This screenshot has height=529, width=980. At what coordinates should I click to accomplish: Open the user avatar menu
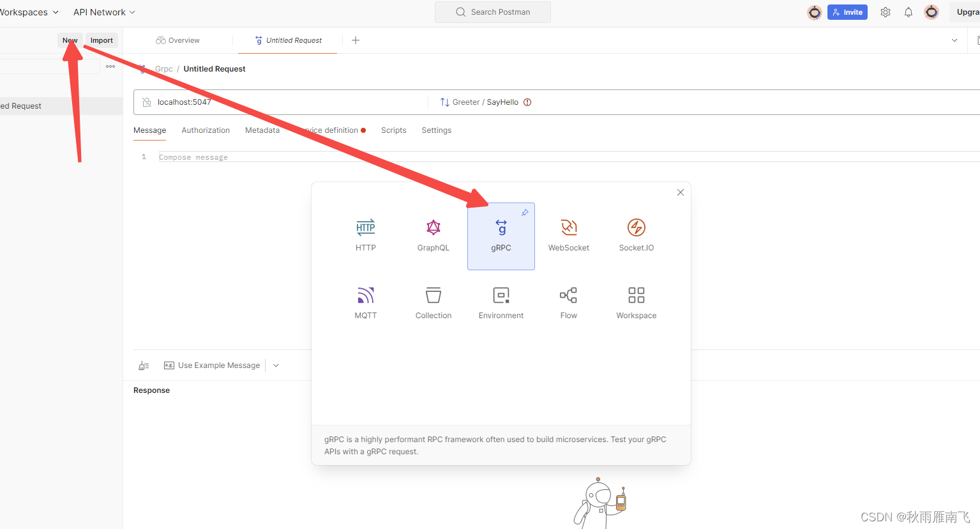tap(931, 12)
